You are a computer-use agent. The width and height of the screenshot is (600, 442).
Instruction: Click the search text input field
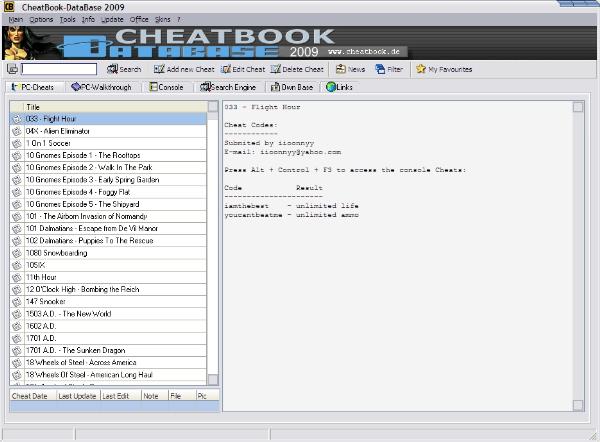coord(59,69)
